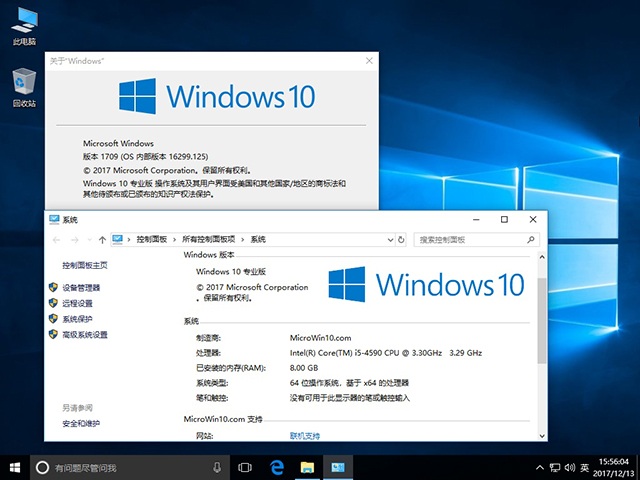
Task: Click the search magnifier icon
Action: tap(531, 240)
